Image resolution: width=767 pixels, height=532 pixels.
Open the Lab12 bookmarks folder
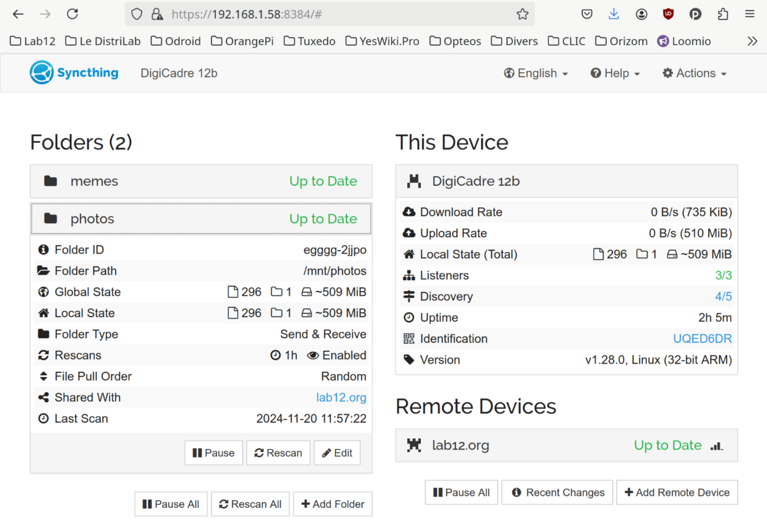click(x=32, y=41)
